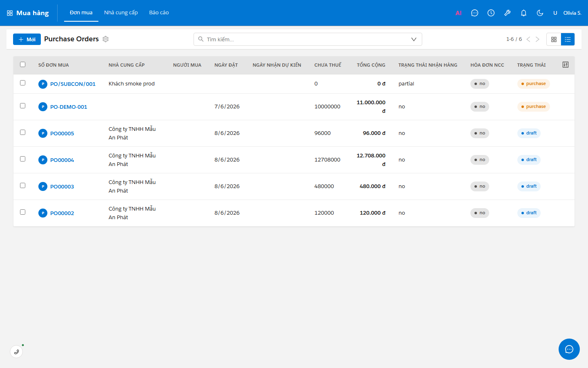Open the Báo cáo tab
Image resolution: width=588 pixels, height=368 pixels.
click(x=159, y=13)
